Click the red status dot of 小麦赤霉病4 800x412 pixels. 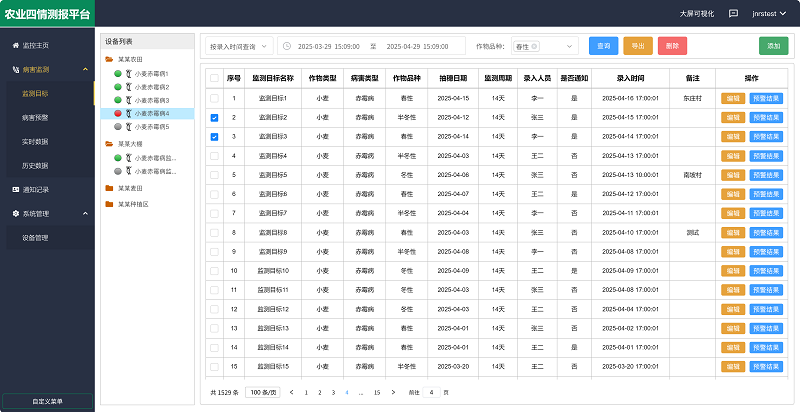118,114
